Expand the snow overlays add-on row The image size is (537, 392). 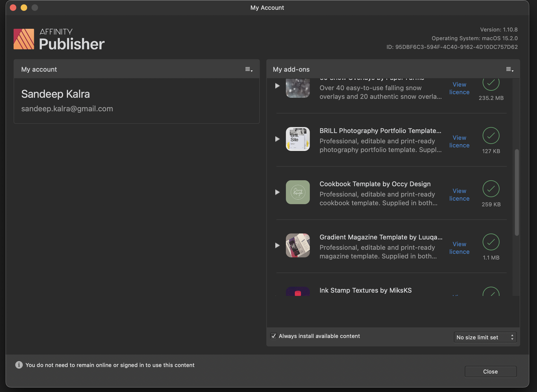coord(277,86)
